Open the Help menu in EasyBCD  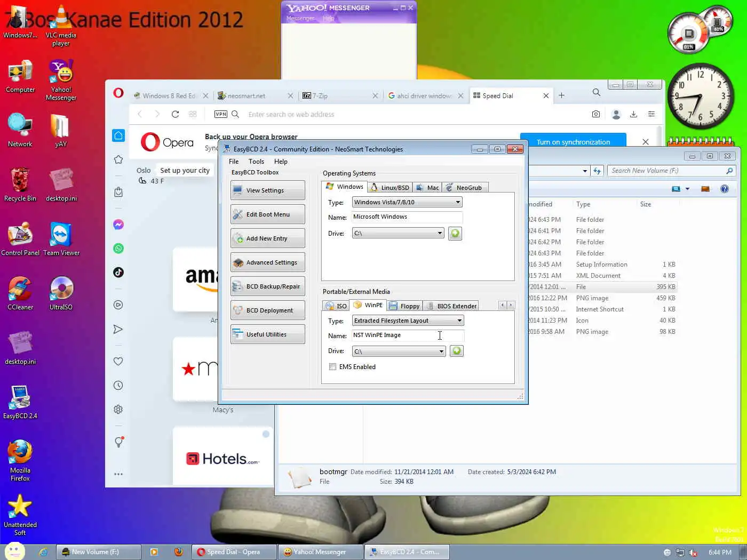[281, 162]
